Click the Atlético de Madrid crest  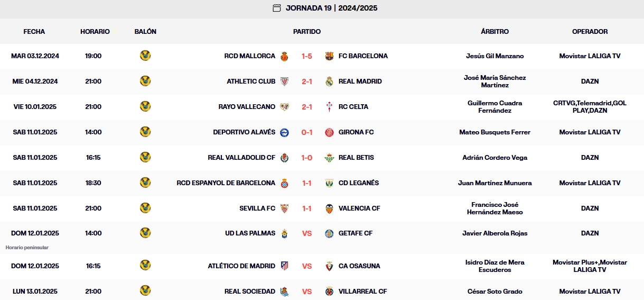(x=284, y=266)
